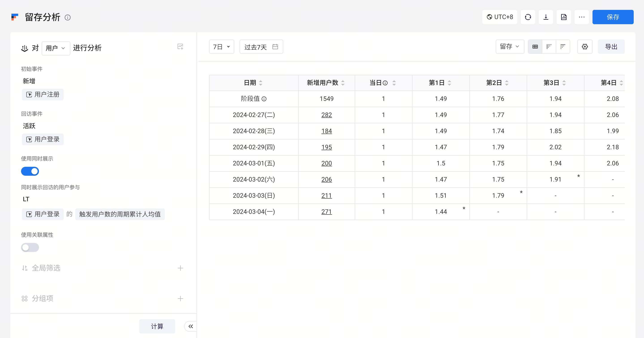Screen dimensions: 644x338
Task: Open the 留存 display mode dropdown
Action: (x=510, y=47)
